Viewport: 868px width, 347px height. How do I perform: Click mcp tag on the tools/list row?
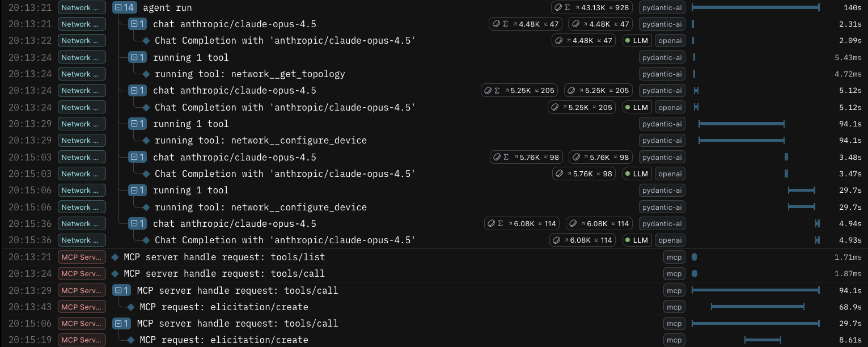coord(674,257)
